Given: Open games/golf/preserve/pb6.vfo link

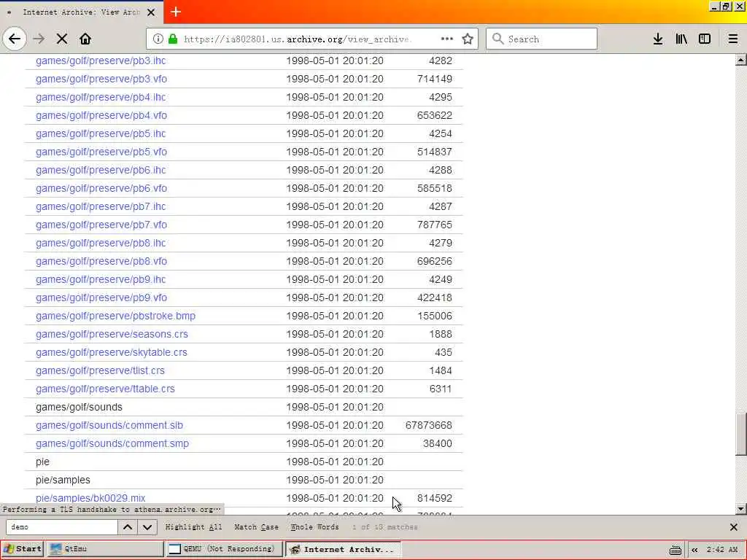Looking at the screenshot, I should pos(101,188).
